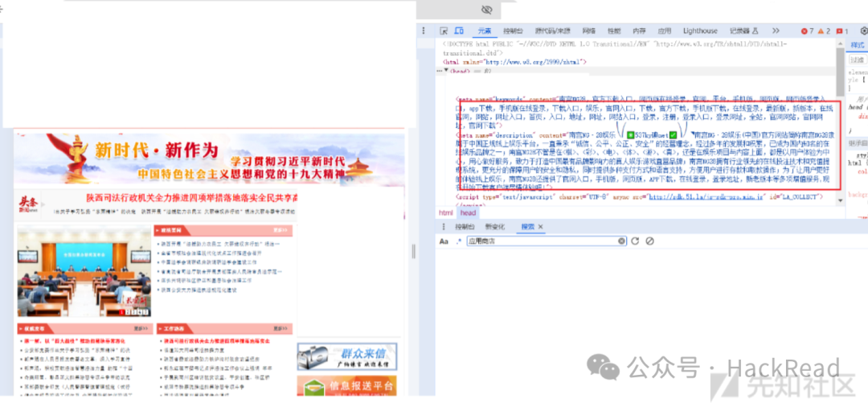868x403 pixels.
Task: Switch to drawer 控制台 tab
Action: tap(465, 227)
